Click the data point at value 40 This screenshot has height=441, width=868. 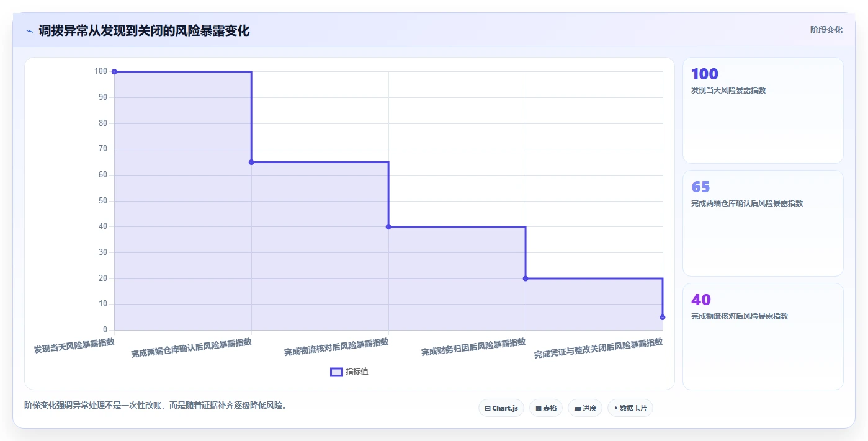(388, 227)
